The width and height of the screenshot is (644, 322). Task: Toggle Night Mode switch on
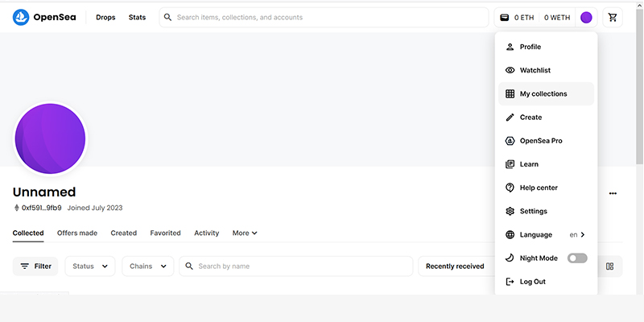577,258
